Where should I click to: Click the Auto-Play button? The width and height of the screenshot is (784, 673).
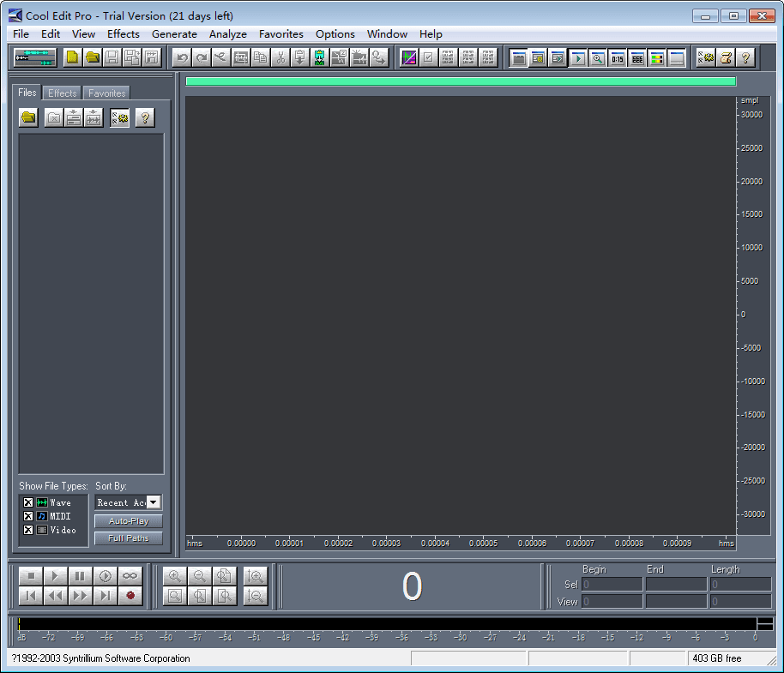(x=128, y=521)
